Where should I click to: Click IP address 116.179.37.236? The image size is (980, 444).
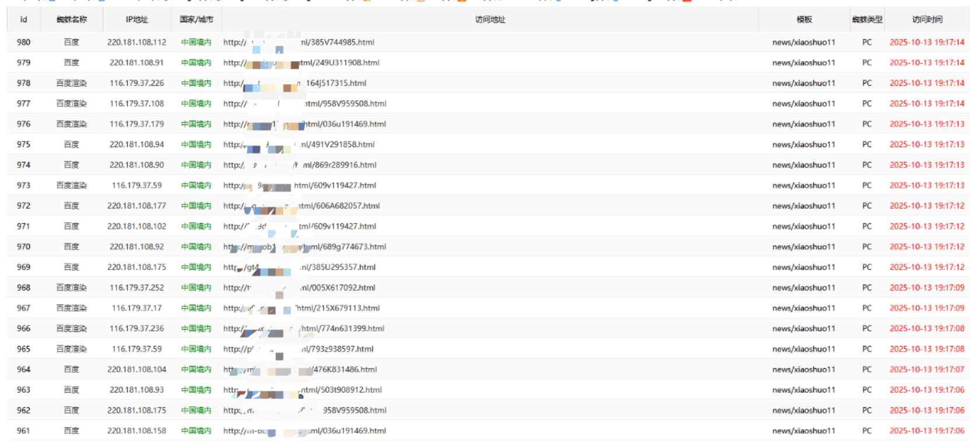pyautogui.click(x=136, y=328)
